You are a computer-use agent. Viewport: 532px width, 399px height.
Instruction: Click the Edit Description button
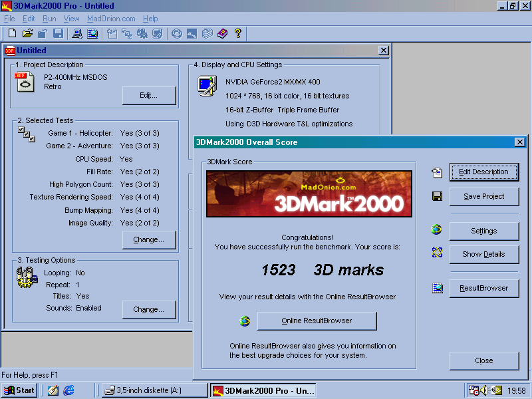tap(484, 172)
